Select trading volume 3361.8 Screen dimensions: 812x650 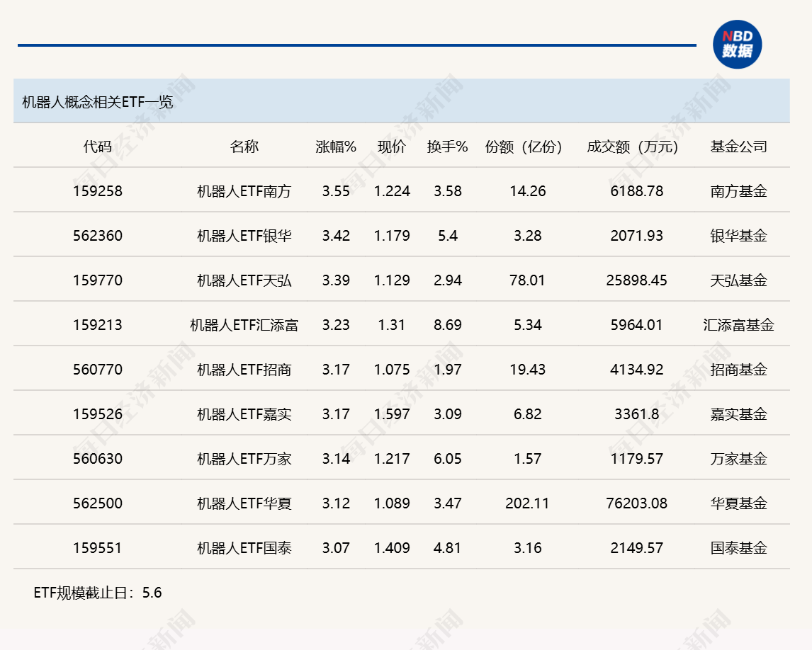pyautogui.click(x=636, y=414)
